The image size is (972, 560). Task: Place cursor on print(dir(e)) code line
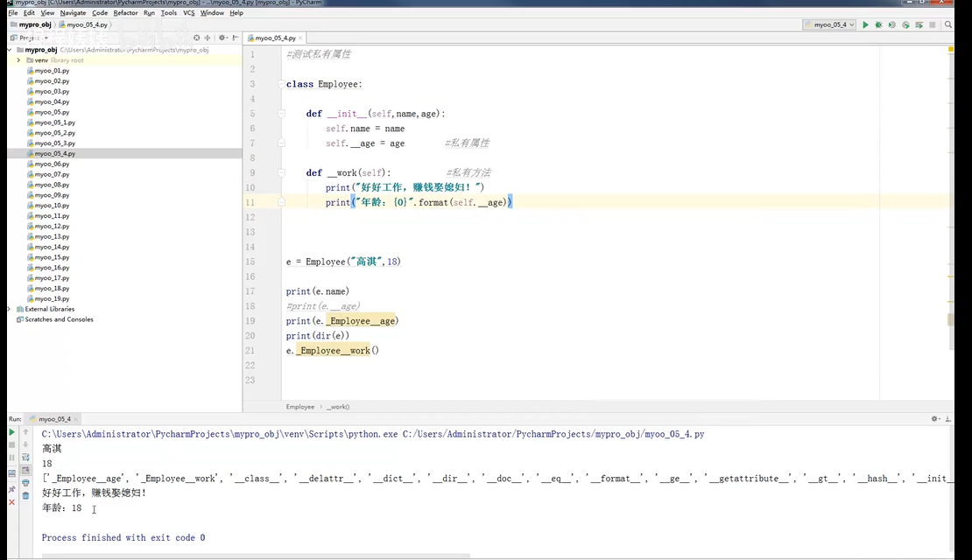pyautogui.click(x=317, y=336)
